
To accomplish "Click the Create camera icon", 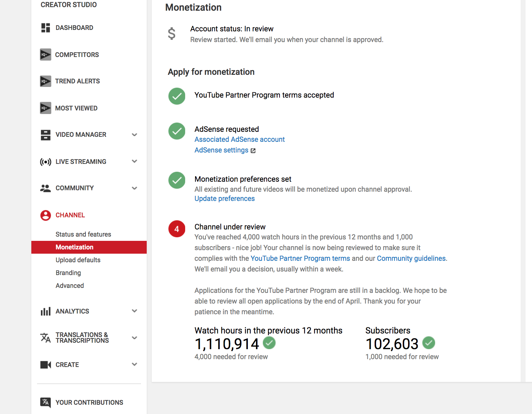I will coord(46,365).
